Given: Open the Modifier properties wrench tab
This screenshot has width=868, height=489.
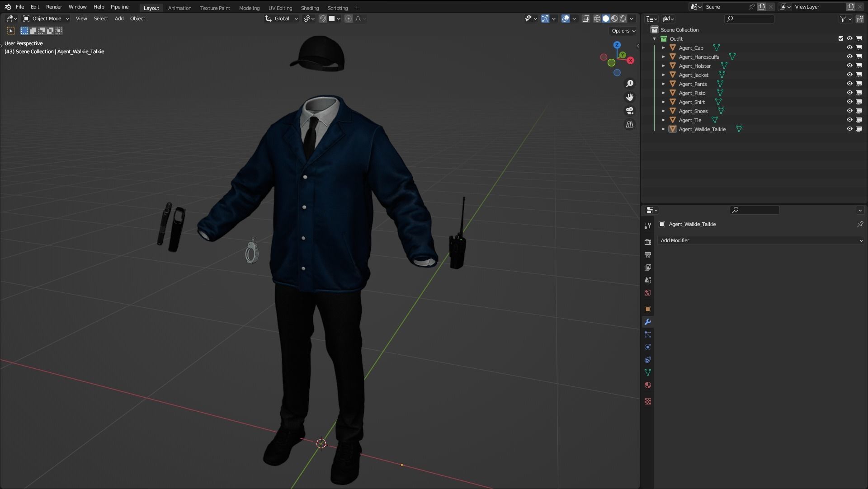Looking at the screenshot, I should 648,322.
